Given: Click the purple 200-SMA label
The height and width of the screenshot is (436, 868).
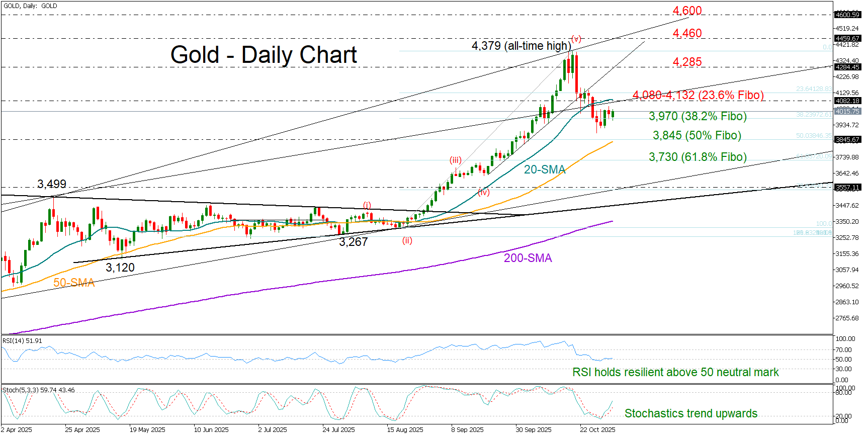Looking at the screenshot, I should 528,258.
